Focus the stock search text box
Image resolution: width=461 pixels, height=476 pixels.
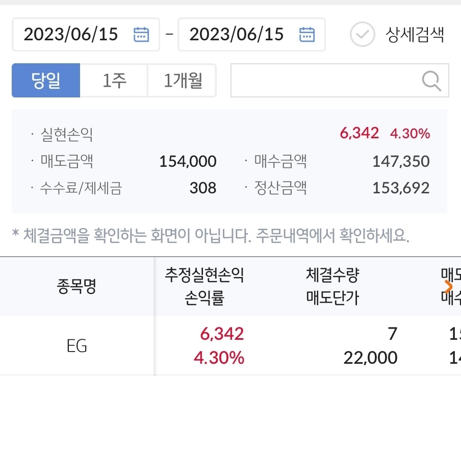[x=340, y=81]
